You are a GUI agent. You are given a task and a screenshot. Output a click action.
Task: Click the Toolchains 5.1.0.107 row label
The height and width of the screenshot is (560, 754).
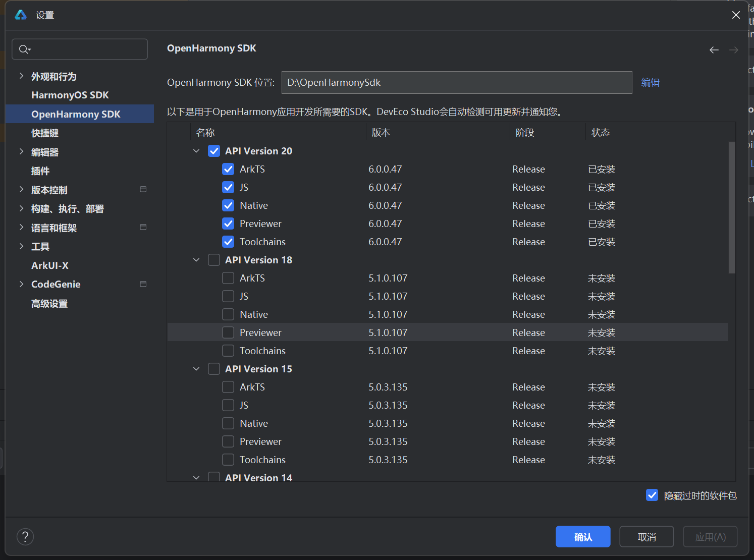tap(262, 351)
